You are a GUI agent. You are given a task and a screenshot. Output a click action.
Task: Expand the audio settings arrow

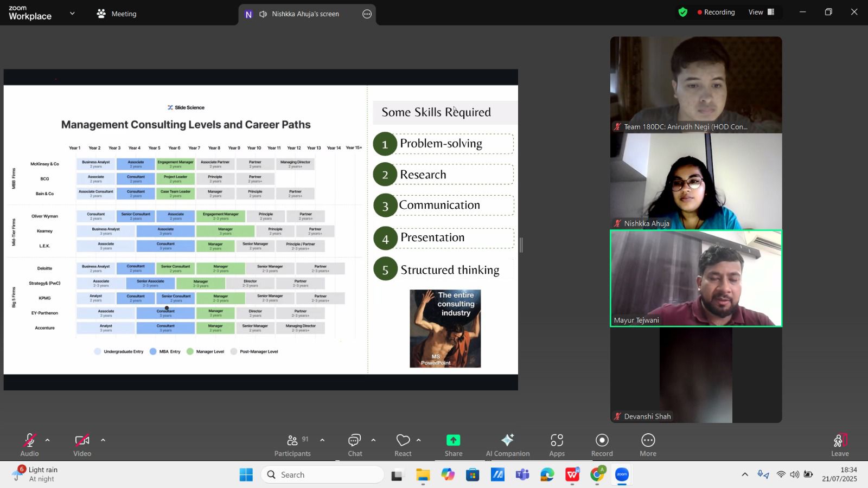[48, 440]
